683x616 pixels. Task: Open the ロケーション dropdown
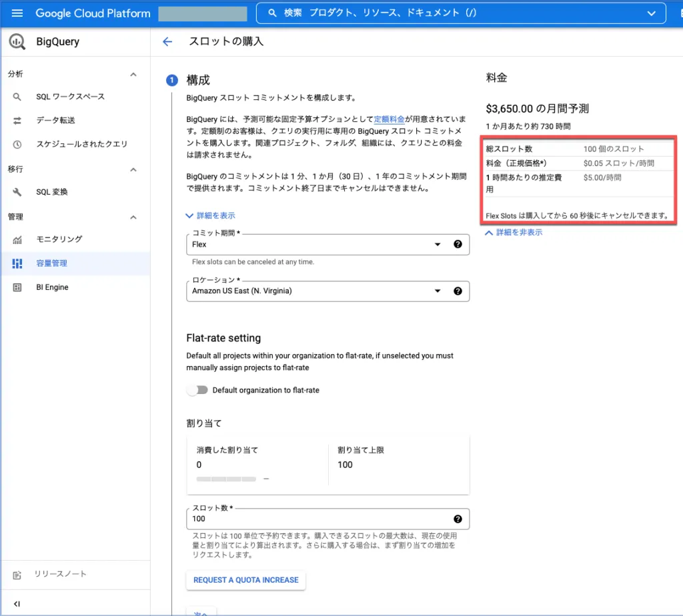(x=327, y=291)
